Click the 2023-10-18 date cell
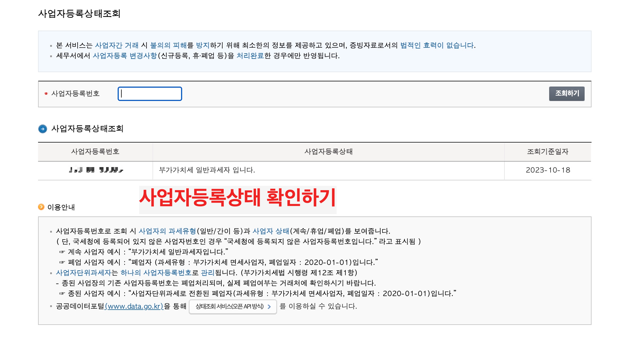Viewport: 644px width, 348px height. (x=548, y=170)
